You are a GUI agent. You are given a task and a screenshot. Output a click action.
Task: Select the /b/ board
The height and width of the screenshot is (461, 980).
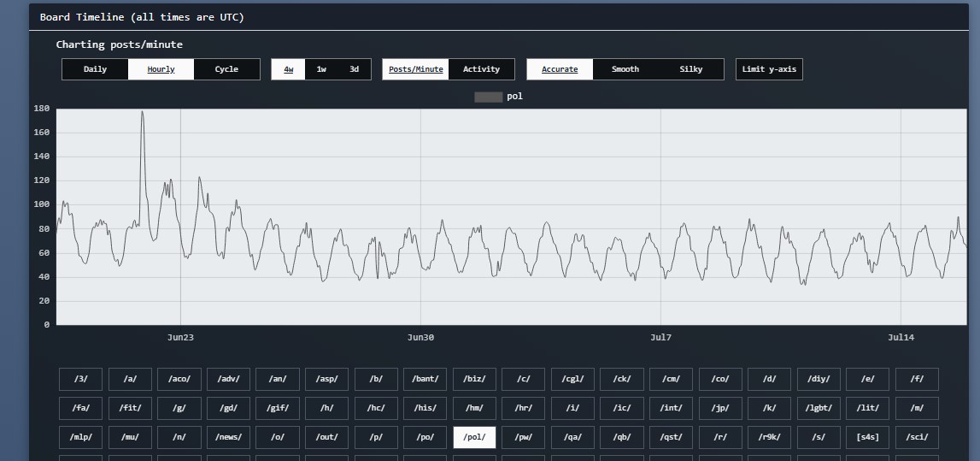pos(376,379)
